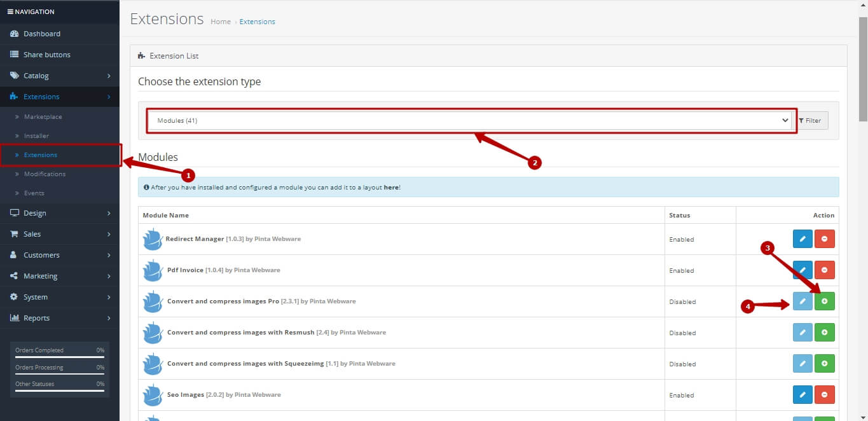The image size is (868, 421).
Task: Open the extension type dropdown
Action: point(471,120)
